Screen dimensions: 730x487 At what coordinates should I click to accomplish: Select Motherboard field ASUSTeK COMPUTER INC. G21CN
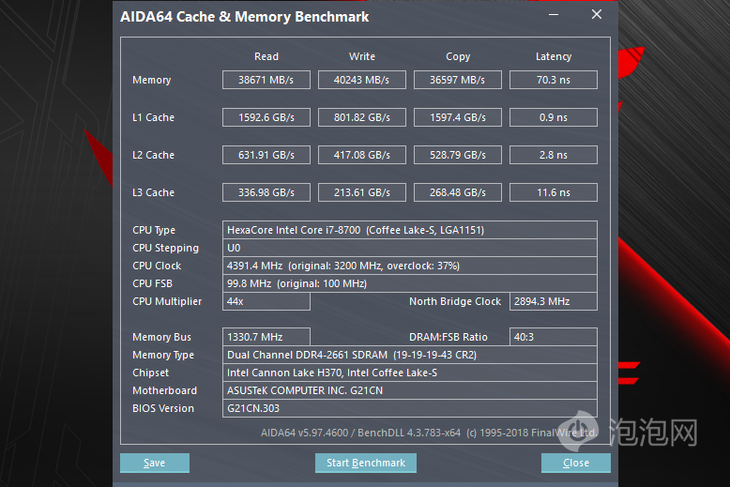[410, 391]
